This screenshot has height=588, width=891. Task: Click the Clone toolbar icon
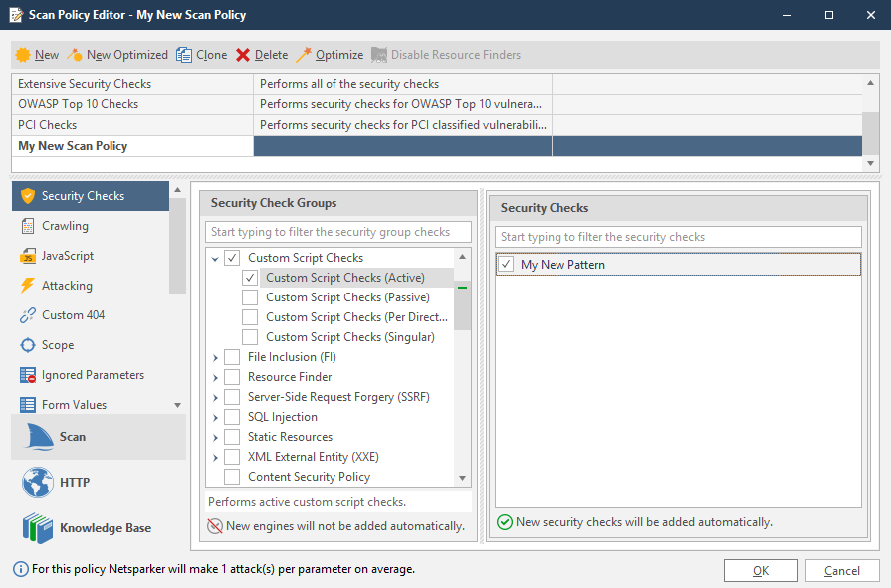(x=184, y=55)
